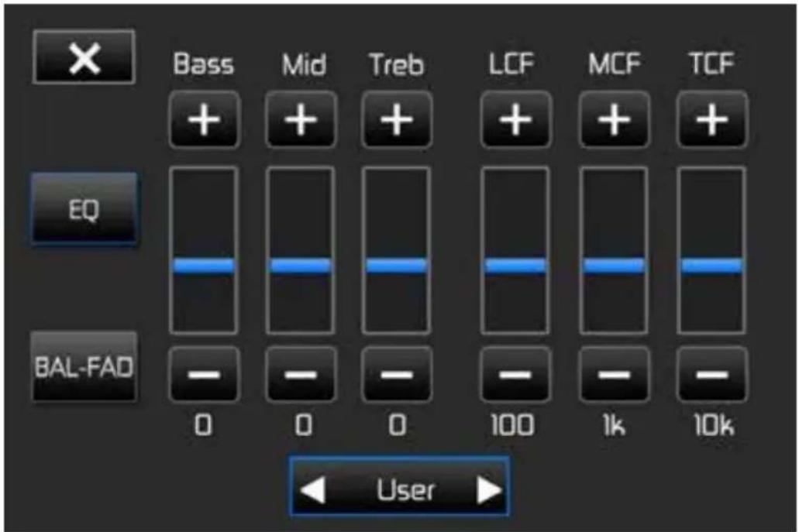
Task: Click the User preset label
Action: pyautogui.click(x=405, y=490)
